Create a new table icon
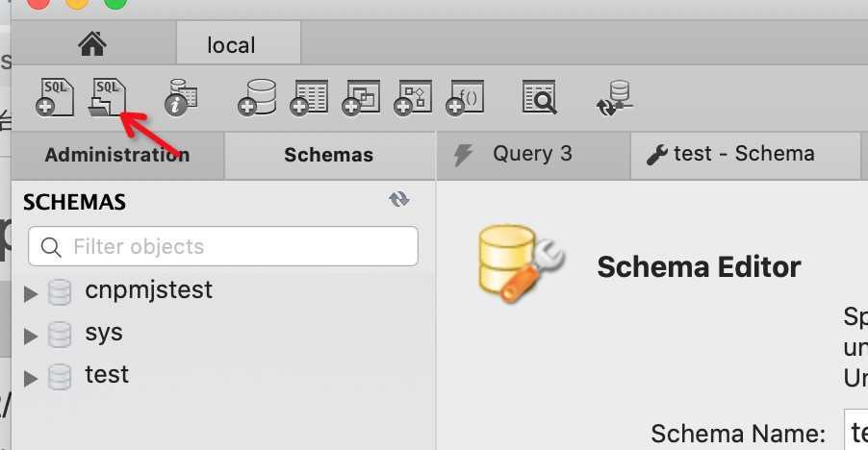The image size is (868, 450). (310, 98)
